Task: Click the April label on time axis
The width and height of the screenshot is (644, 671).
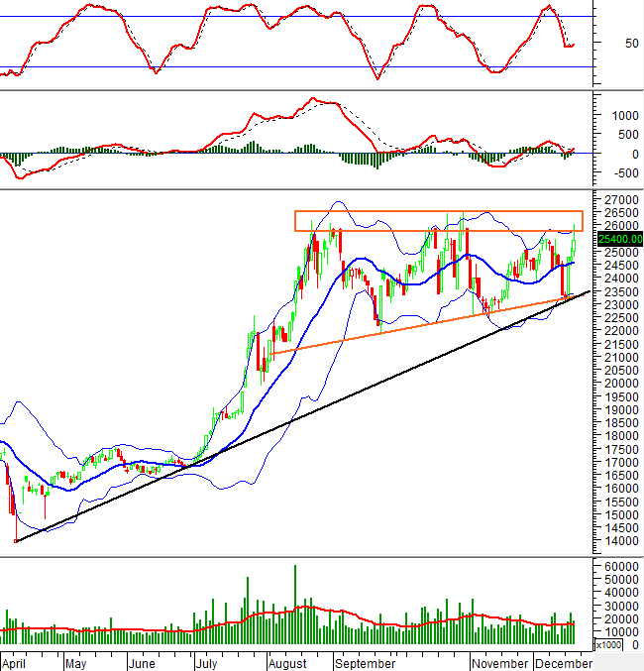Action: (16, 662)
